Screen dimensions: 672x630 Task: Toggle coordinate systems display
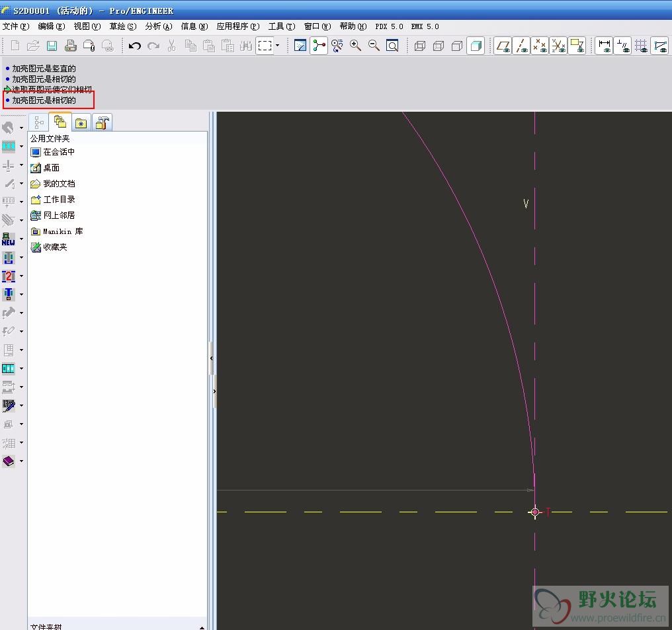point(558,46)
